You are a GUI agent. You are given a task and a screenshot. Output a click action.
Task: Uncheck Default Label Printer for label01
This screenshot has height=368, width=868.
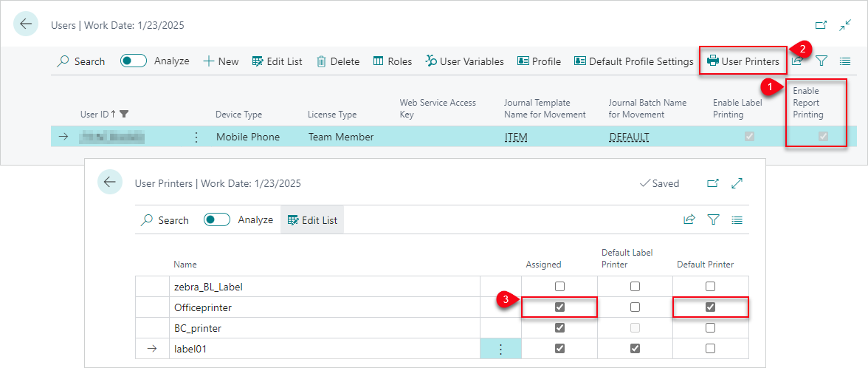point(635,348)
